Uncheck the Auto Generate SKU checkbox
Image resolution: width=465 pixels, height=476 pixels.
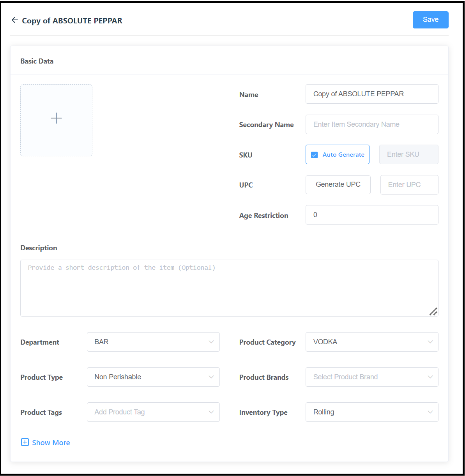coord(314,155)
